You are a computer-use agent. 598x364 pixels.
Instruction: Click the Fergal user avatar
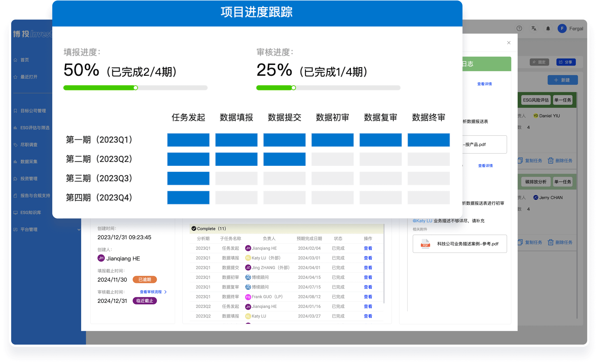tap(562, 28)
